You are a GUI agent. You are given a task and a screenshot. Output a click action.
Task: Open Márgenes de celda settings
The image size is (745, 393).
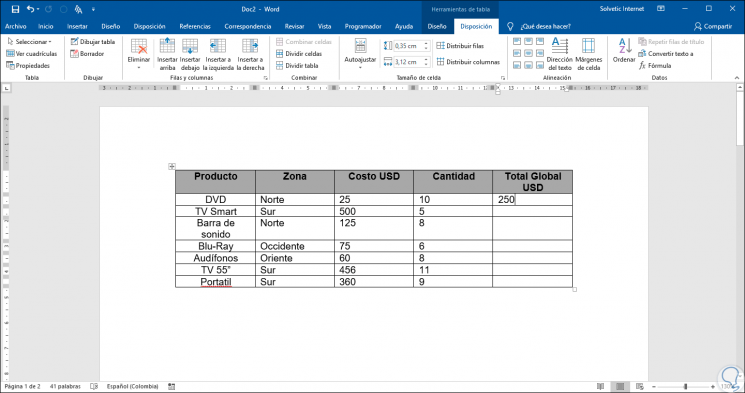tap(588, 55)
